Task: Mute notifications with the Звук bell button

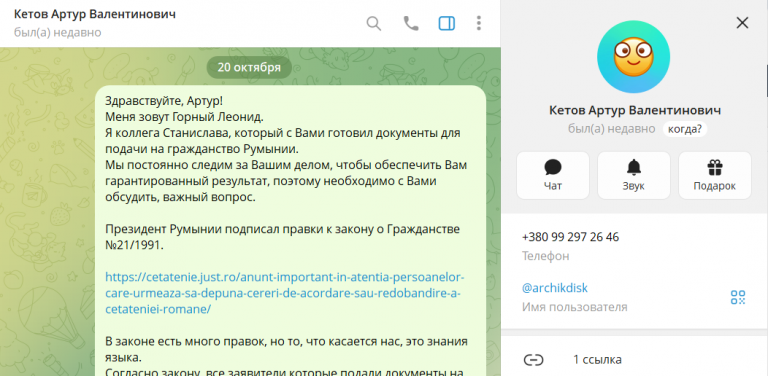Action: [x=634, y=175]
